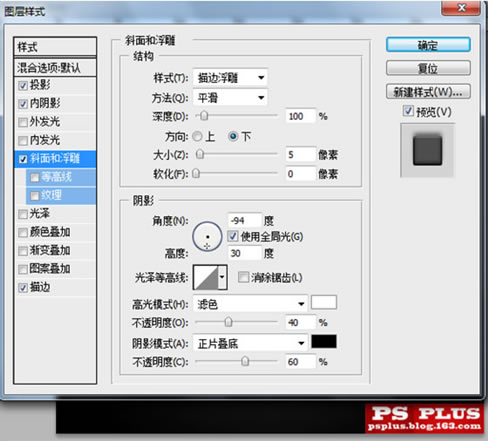Click the 深度 (Depth) value field

click(300, 116)
